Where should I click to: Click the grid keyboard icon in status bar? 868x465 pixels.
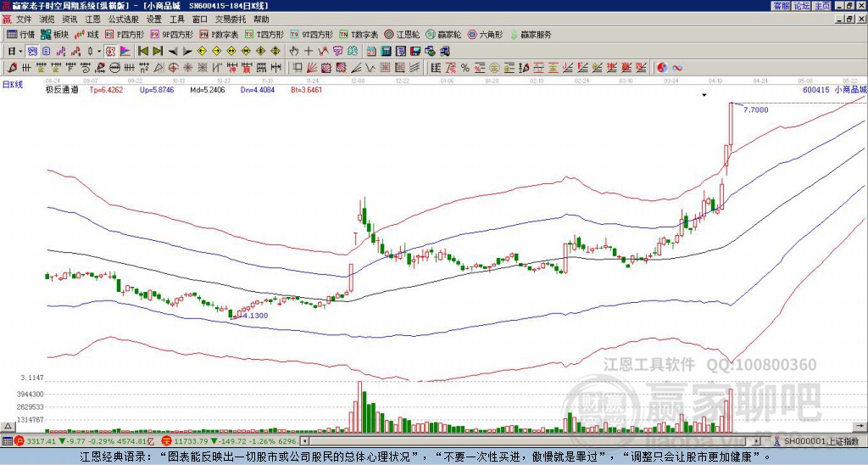point(7,441)
